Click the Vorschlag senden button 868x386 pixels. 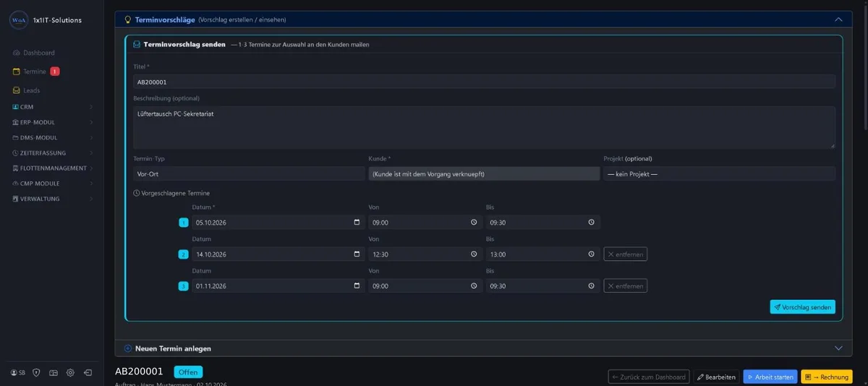(x=803, y=307)
